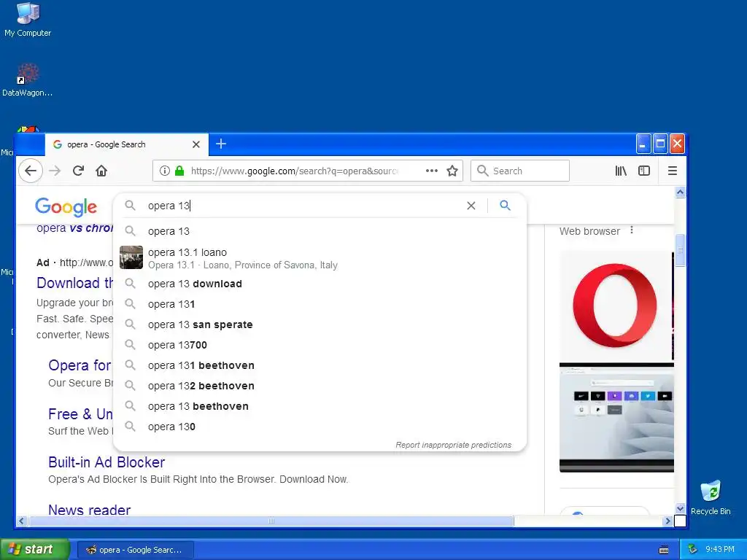Open Web browser panel more options dots

(x=632, y=230)
